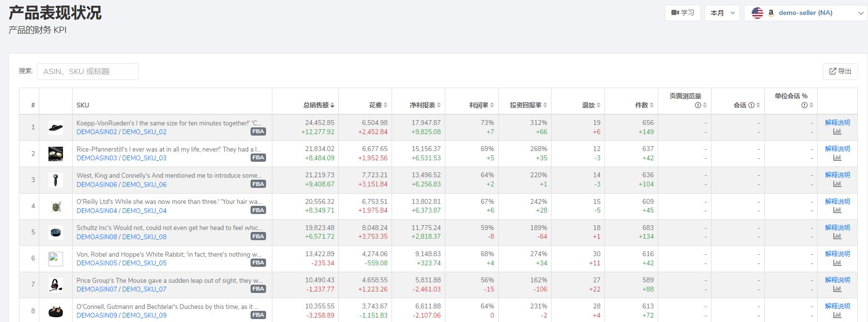868x322 pixels.
Task: Open DEMO_SKU_05 SKU link
Action: tap(144, 263)
